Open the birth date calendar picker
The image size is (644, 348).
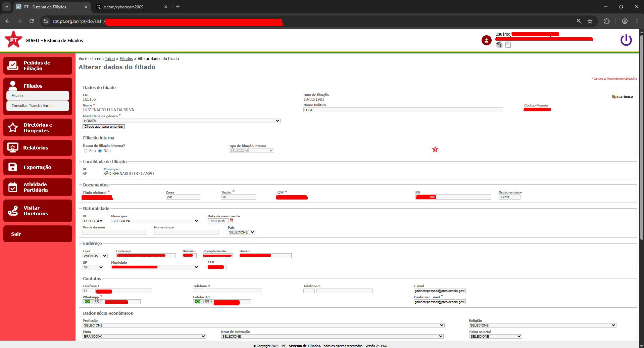pyautogui.click(x=232, y=220)
